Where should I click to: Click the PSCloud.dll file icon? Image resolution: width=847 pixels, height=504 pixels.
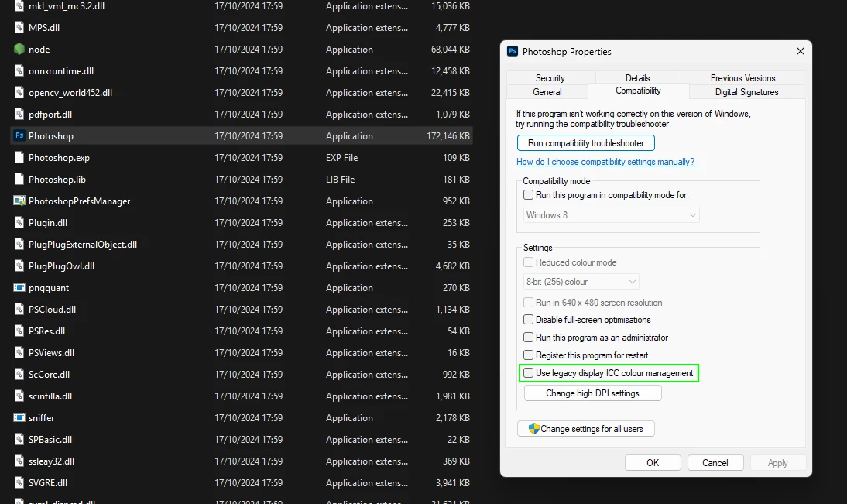click(19, 309)
